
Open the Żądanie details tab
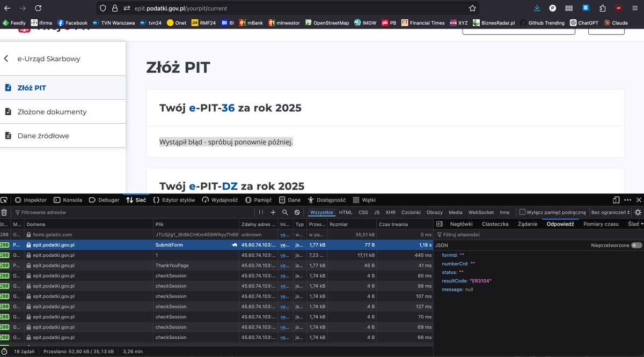528,224
